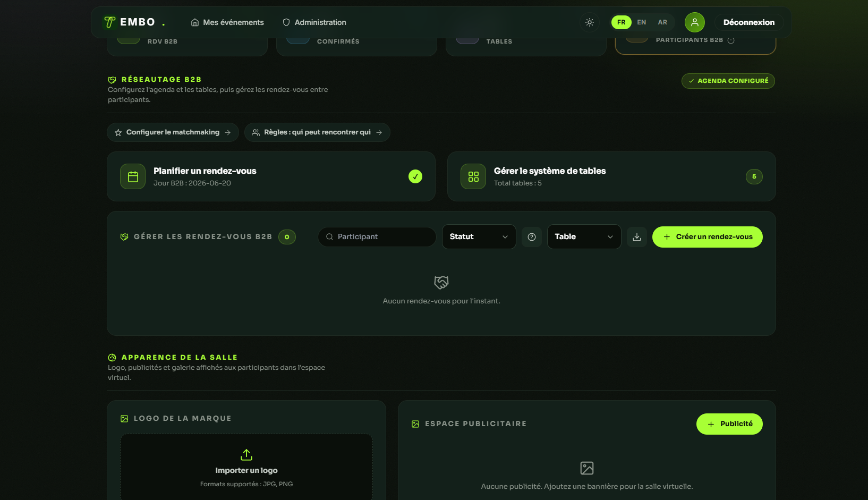Click the info icon next to Participants B2B
The height and width of the screenshot is (500, 868).
click(731, 40)
